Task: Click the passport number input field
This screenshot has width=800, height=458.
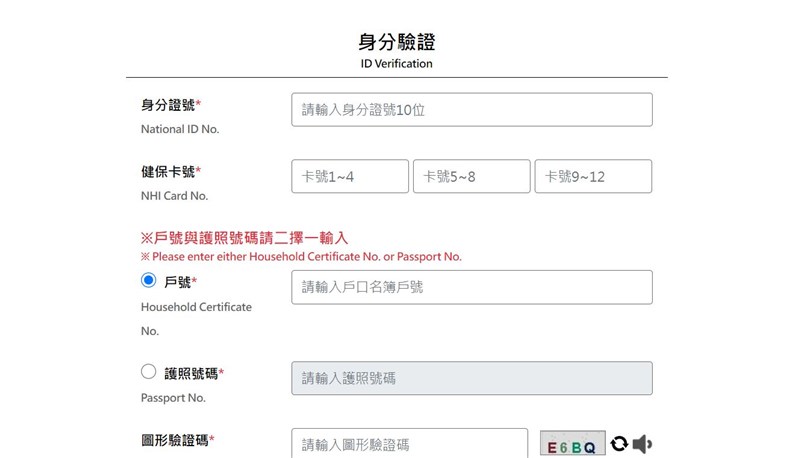Action: pos(471,378)
